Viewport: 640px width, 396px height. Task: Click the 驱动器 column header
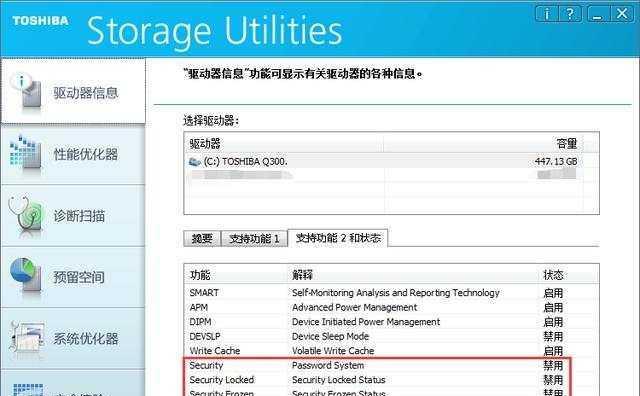pos(284,143)
